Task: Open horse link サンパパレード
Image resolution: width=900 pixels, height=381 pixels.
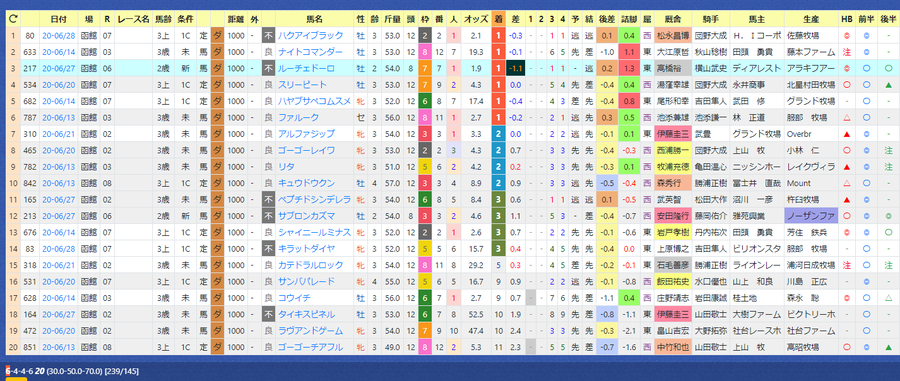Action: click(x=307, y=282)
